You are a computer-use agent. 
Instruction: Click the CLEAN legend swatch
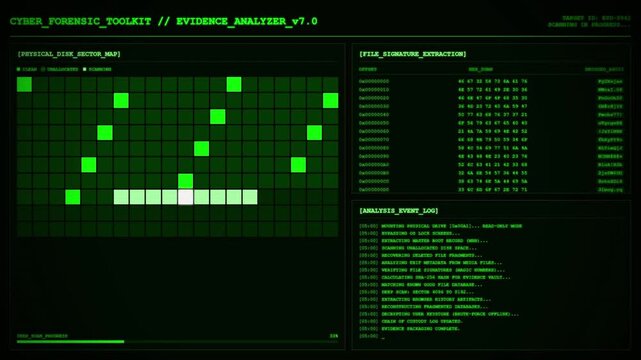tap(18, 69)
